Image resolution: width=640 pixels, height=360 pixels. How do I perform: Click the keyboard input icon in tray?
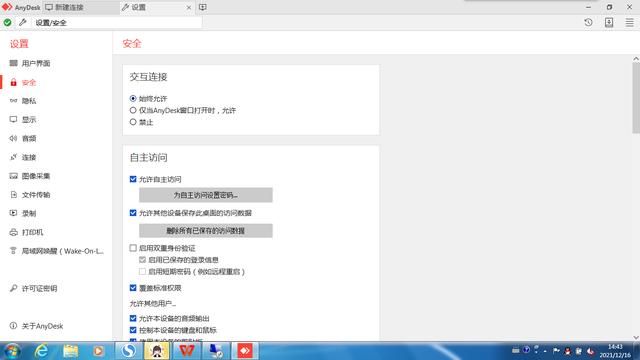[516, 350]
